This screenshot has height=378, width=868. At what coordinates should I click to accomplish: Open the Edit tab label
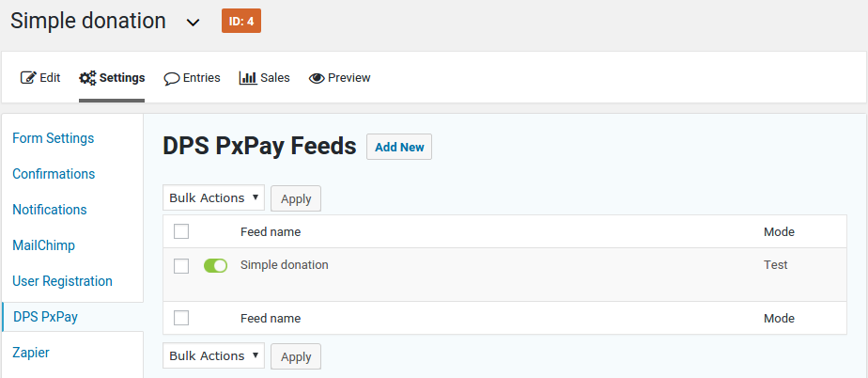(50, 78)
